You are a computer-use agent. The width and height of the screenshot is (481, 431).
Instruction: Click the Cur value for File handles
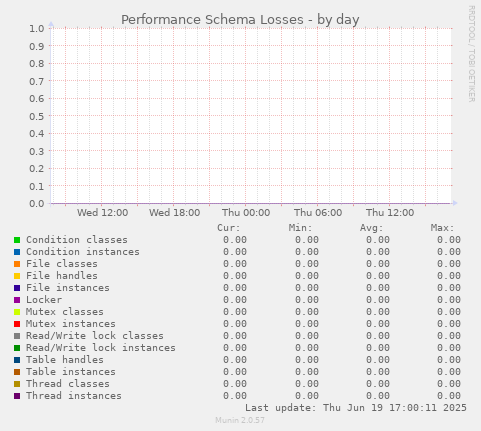[235, 276]
